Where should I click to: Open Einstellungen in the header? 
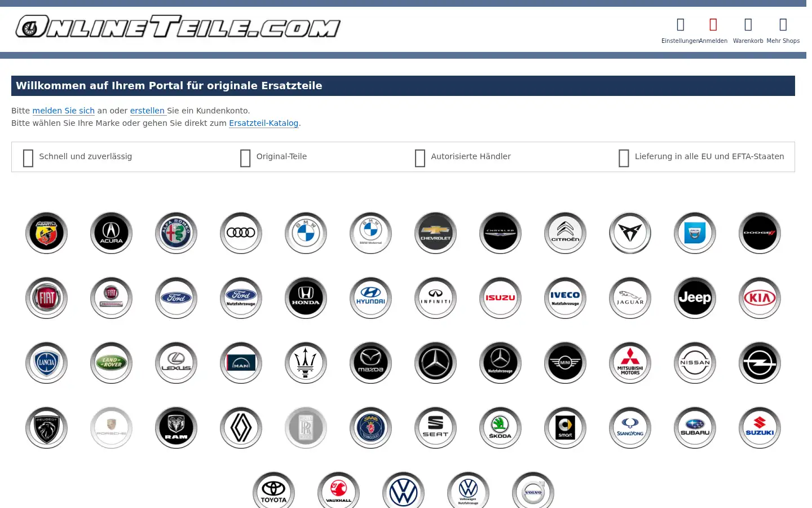(680, 30)
